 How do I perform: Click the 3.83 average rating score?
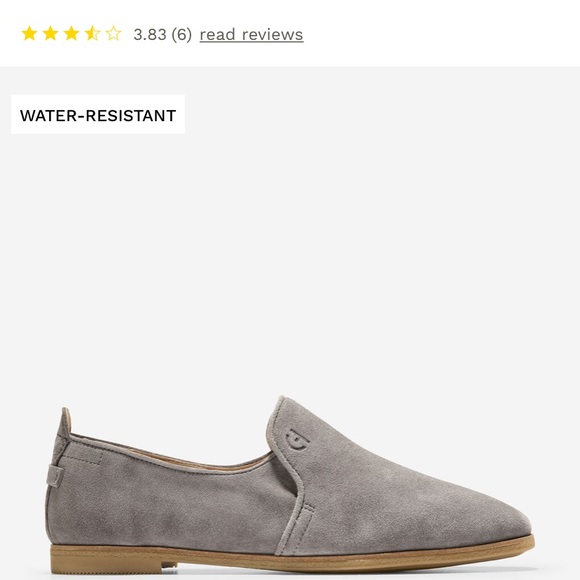click(150, 35)
